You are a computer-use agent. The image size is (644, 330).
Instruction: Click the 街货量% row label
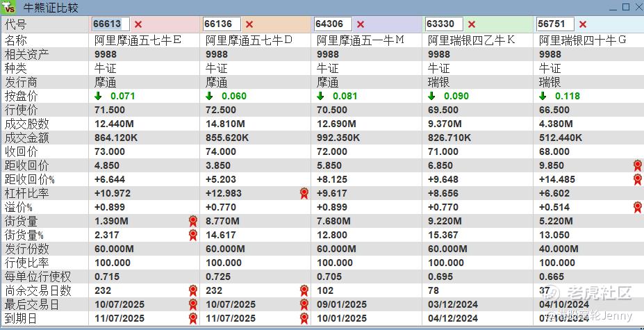point(24,235)
